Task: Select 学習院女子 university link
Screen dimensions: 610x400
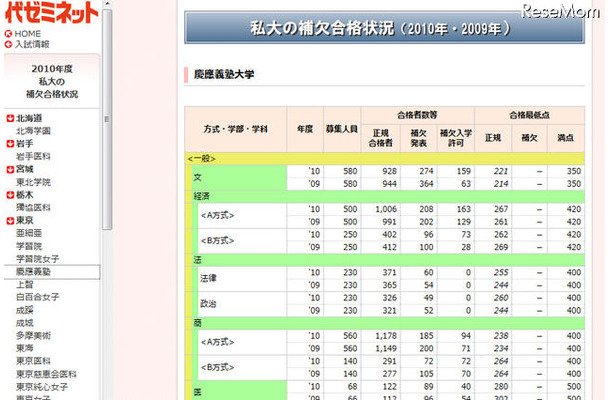Action: point(38,259)
